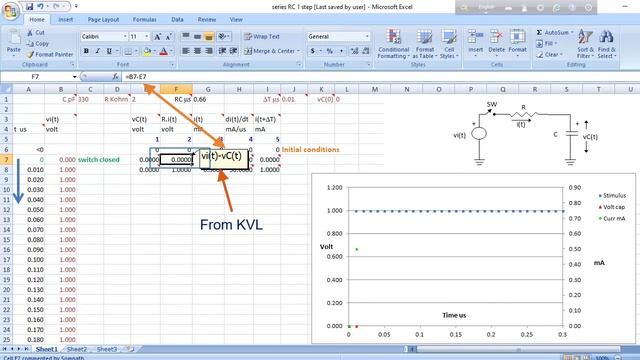Screen dimensions: 640x360
Task: Toggle Wrap Text
Action: pyautogui.click(x=262, y=37)
